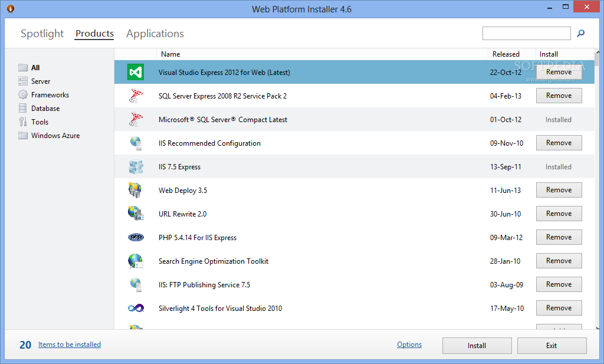This screenshot has height=364, width=604.
Task: Click the Install button at bottom
Action: click(x=477, y=346)
